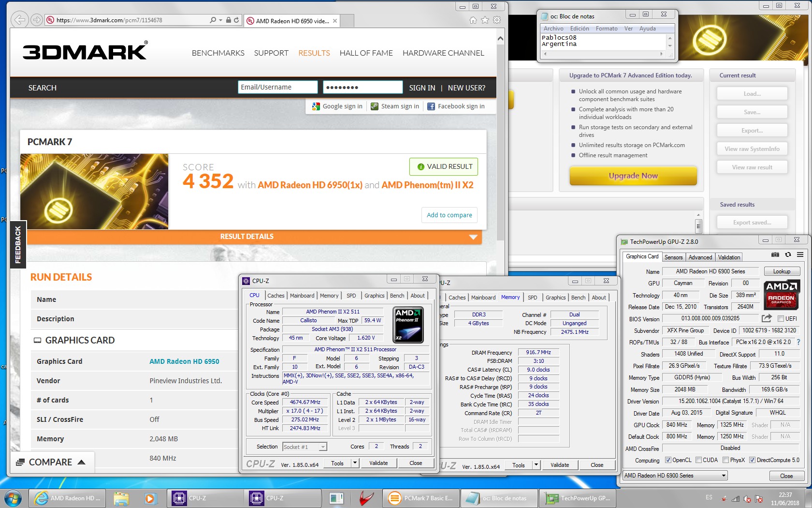Click the AMD Radeon HD 6950 graphics card link
The image size is (812, 508).
(x=184, y=361)
